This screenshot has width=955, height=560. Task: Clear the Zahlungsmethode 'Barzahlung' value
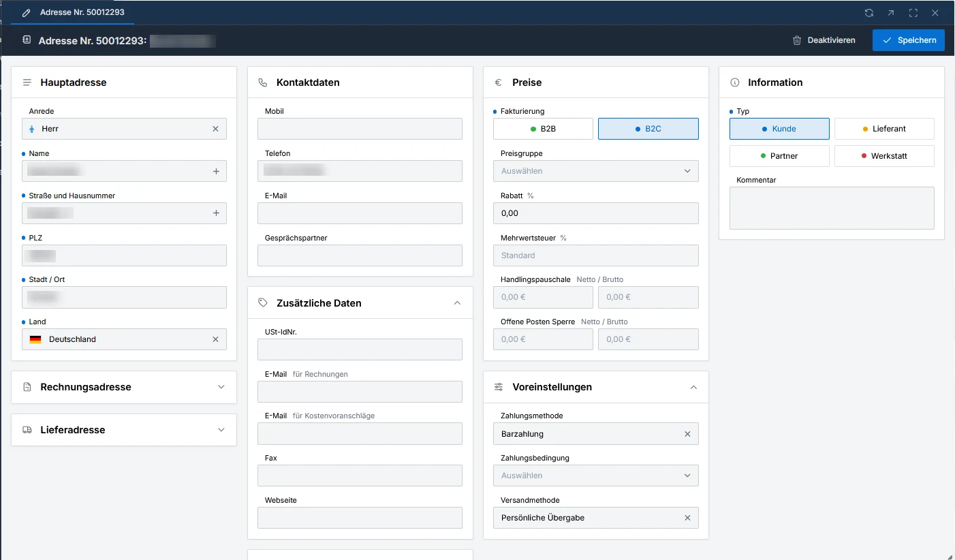click(x=687, y=434)
